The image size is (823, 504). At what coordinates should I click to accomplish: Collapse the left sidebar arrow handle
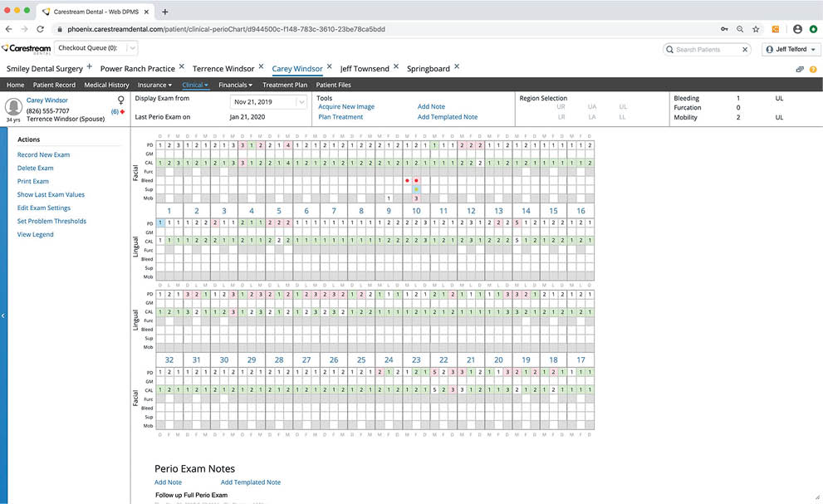click(x=3, y=316)
